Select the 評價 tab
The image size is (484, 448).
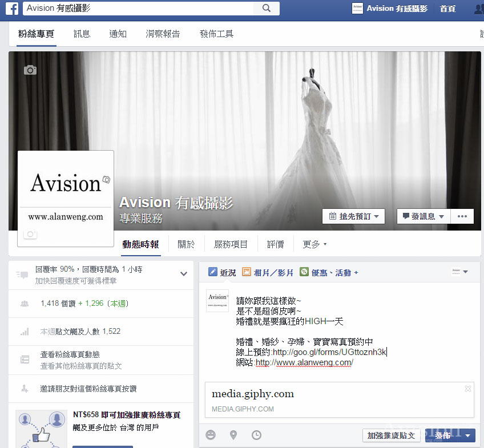275,244
